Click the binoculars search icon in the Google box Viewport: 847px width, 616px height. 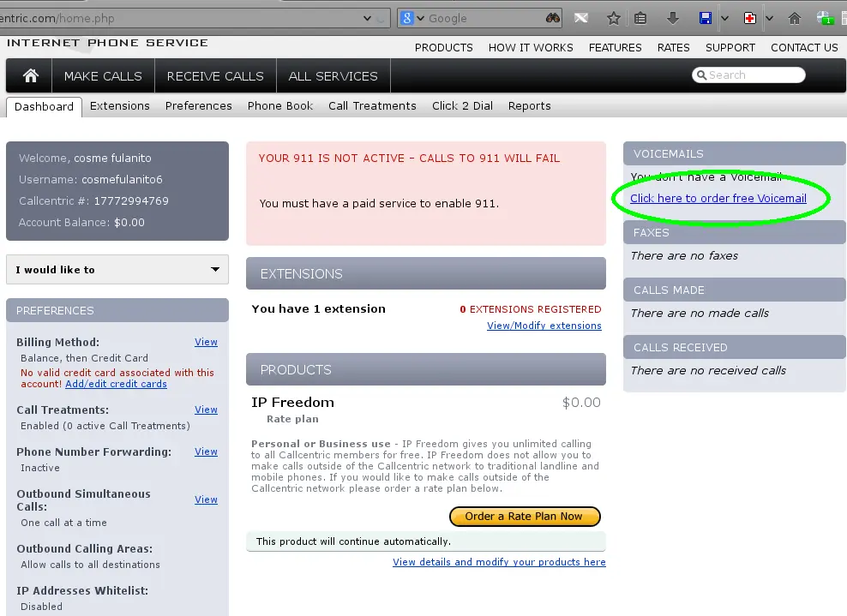[553, 18]
